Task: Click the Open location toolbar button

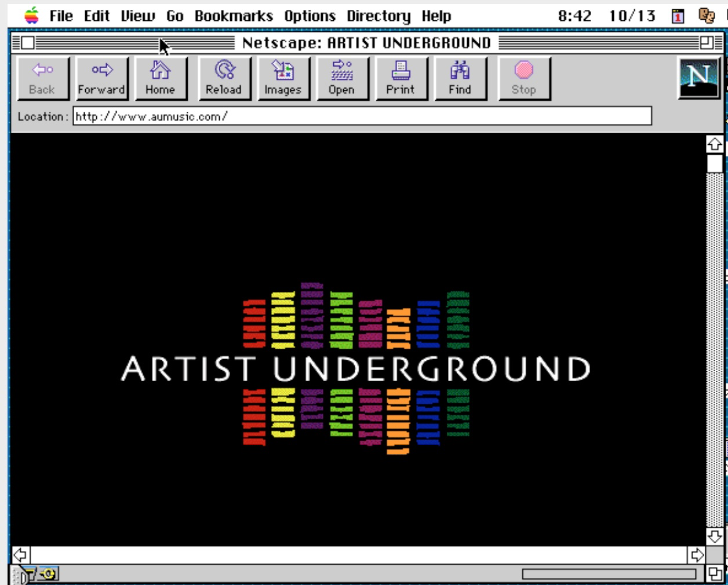Action: [341, 79]
